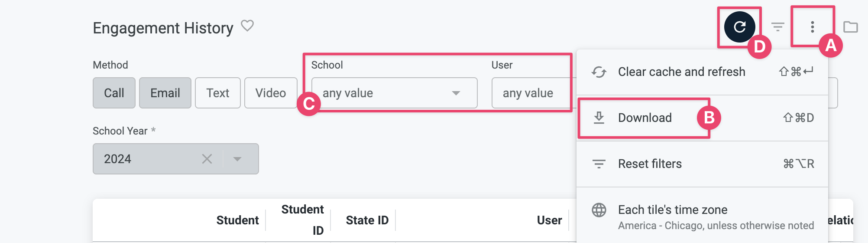
Task: Favorite Engagement History with the heart icon
Action: [247, 26]
